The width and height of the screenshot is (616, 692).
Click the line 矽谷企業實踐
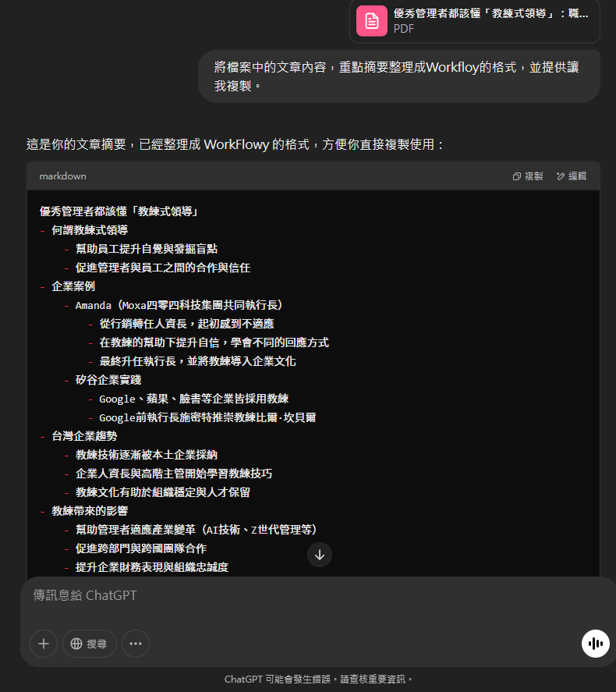click(x=108, y=380)
